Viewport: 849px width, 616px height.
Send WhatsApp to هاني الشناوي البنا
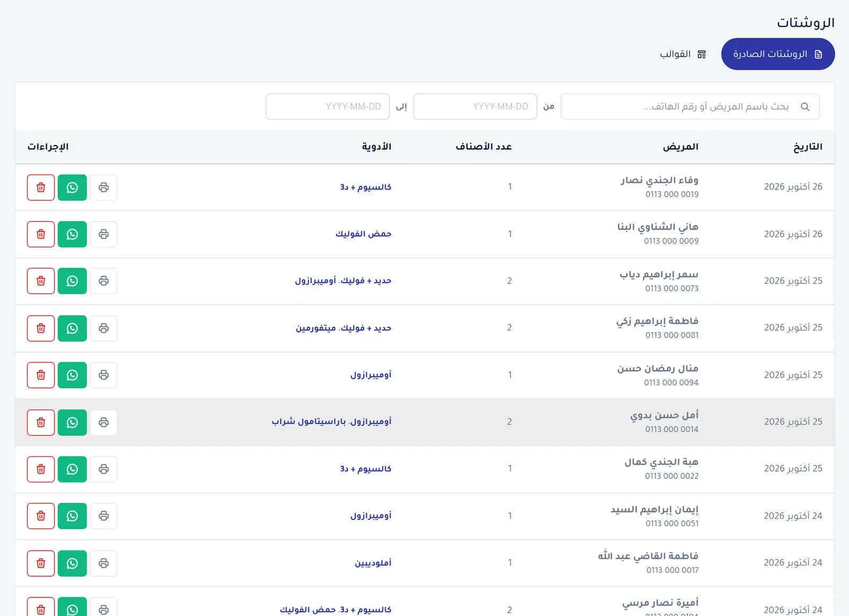click(x=72, y=234)
